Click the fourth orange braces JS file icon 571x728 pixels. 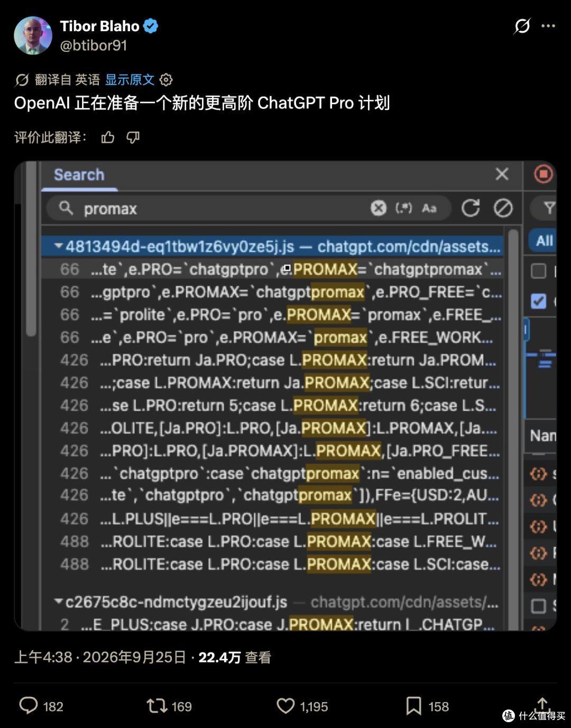click(x=538, y=553)
